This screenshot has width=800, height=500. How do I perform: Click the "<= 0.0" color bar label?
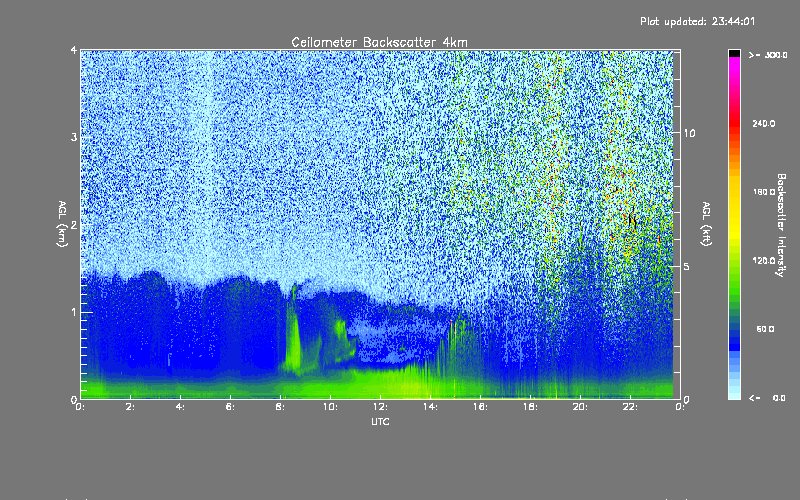pos(768,398)
